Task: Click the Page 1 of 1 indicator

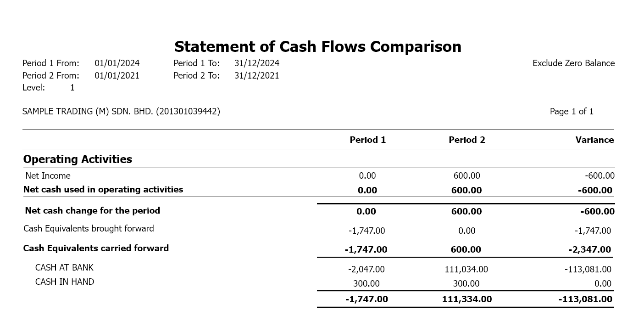Action: 572,112
